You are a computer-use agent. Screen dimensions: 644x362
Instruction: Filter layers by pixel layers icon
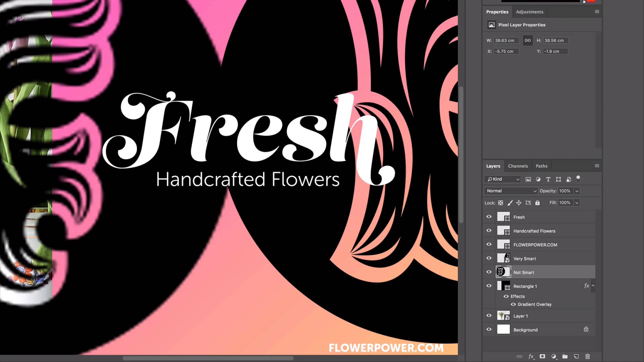[528, 179]
